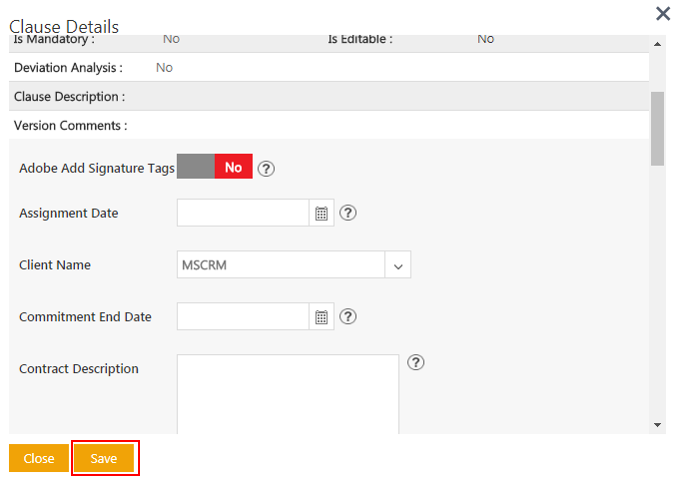Select the Clause Description row
This screenshot has height=481, width=673.
click(328, 97)
